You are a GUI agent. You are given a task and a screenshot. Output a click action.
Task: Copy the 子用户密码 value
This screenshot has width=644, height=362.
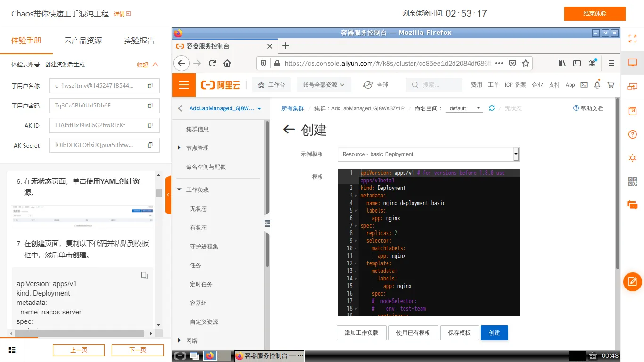[150, 105]
